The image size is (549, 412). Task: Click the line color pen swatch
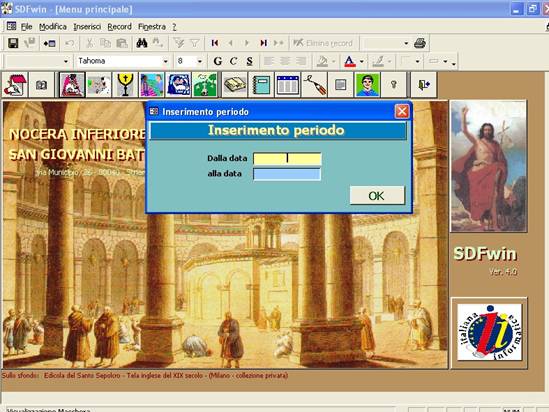[378, 62]
